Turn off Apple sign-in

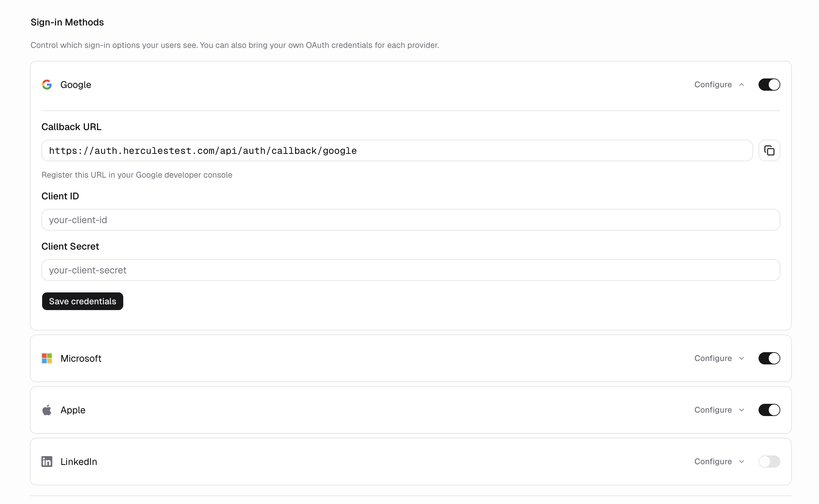tap(769, 410)
